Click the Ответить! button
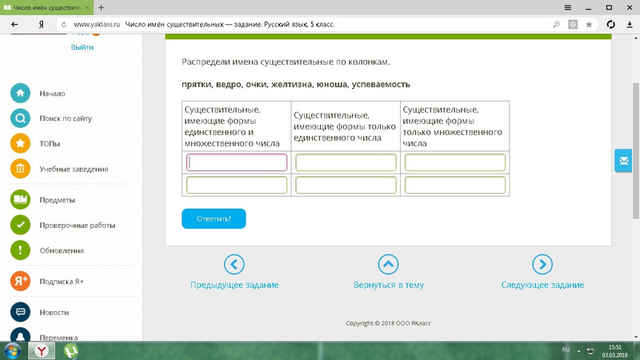The width and height of the screenshot is (640, 360). 214,219
